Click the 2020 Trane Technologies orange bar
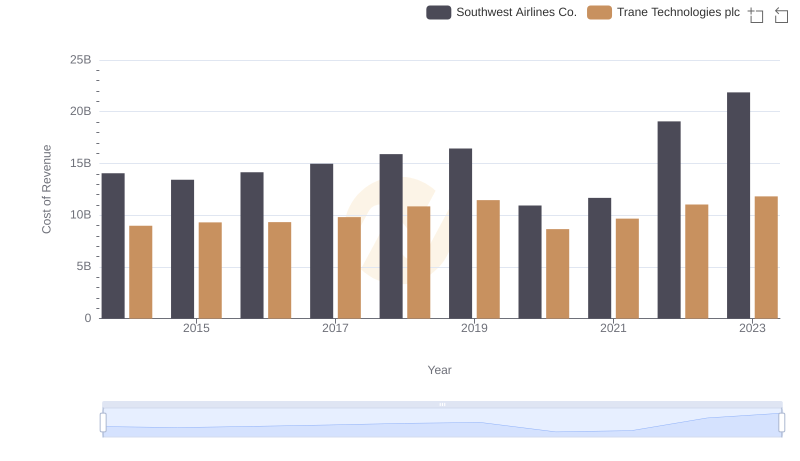The height and width of the screenshot is (461, 800). pos(558,274)
